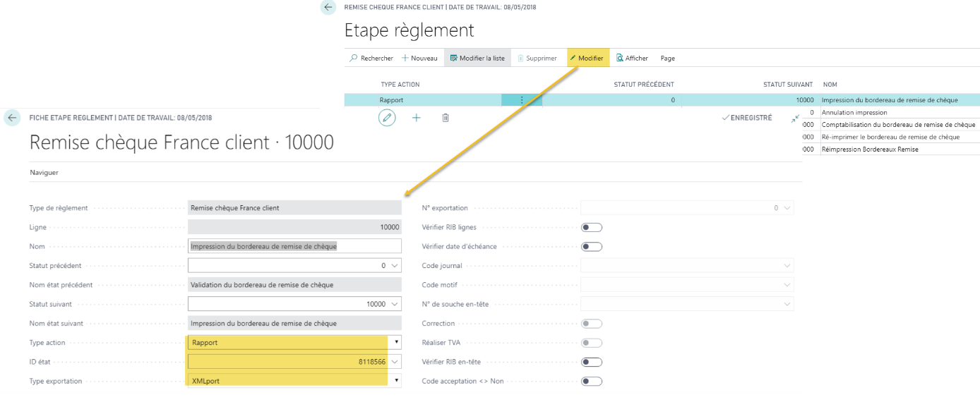Click the plus icon to add new record

point(416,118)
